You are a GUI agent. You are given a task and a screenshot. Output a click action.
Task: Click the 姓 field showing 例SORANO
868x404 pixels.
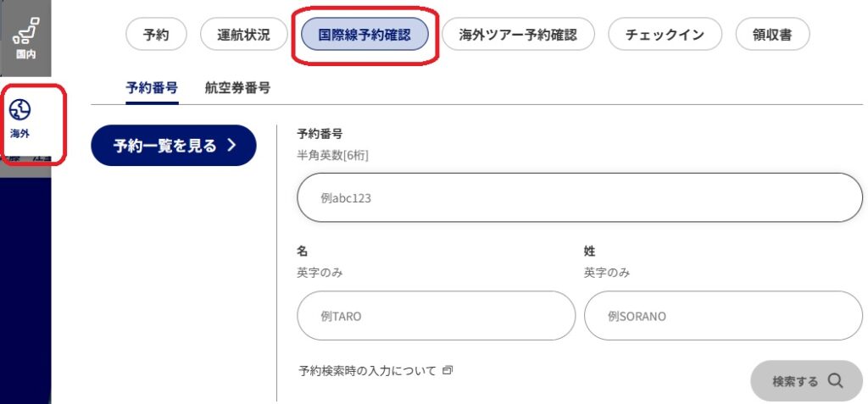click(722, 316)
